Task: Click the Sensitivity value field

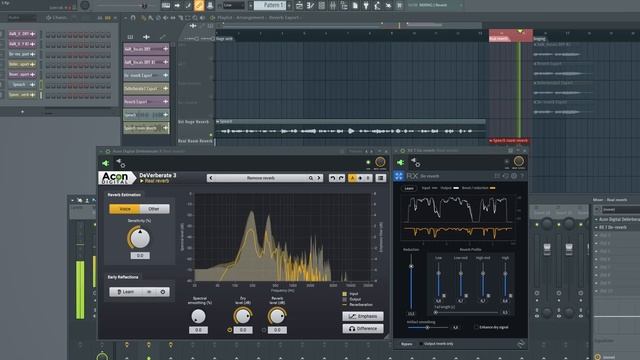Action: (x=140, y=256)
